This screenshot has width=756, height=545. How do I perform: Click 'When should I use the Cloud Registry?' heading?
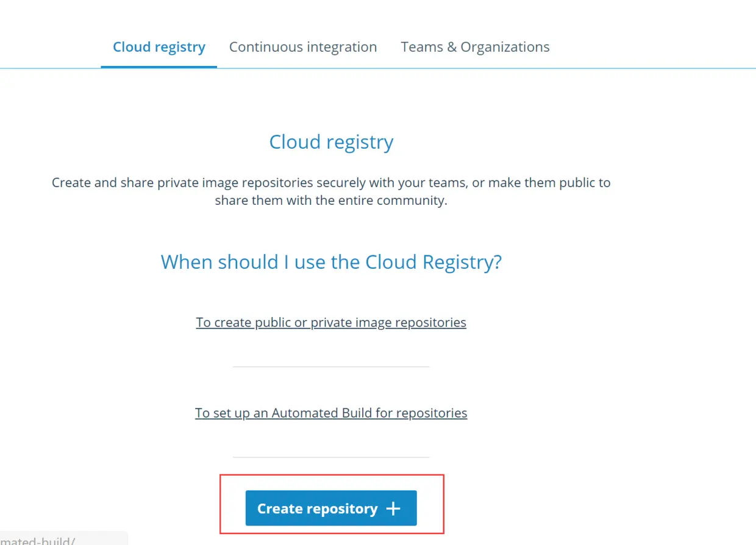[331, 262]
